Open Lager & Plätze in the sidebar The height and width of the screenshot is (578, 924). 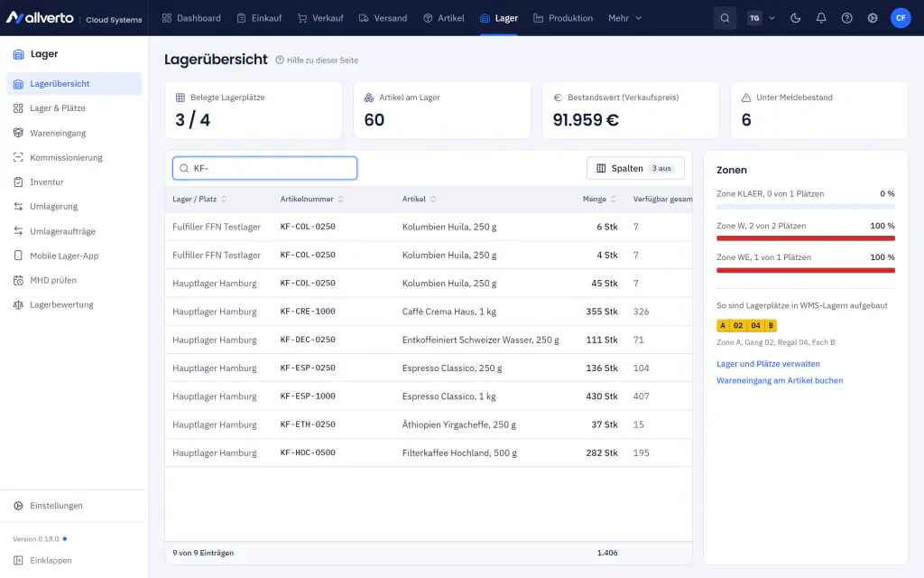(x=74, y=108)
